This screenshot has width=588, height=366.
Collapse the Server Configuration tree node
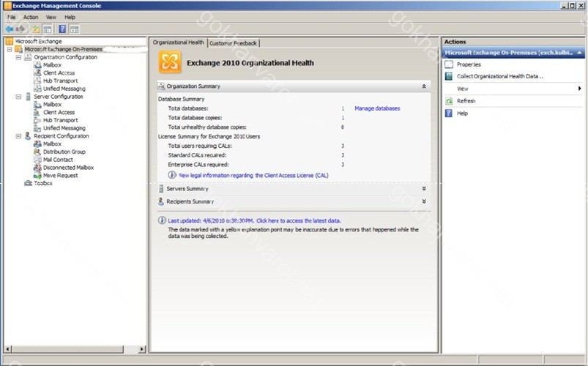(x=18, y=97)
